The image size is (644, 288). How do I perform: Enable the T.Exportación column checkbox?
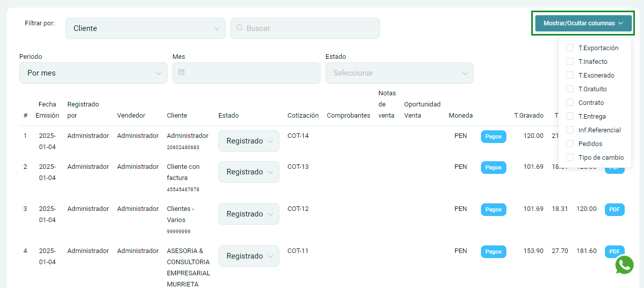[x=570, y=48]
